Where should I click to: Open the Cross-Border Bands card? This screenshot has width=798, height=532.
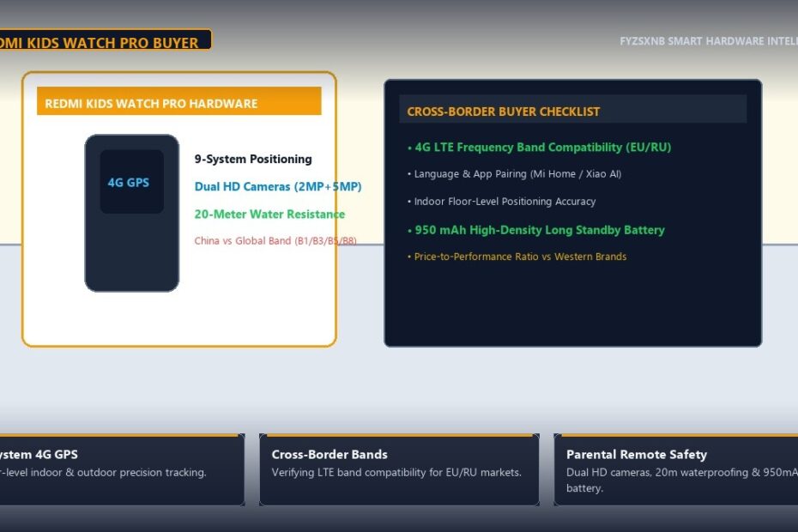click(x=399, y=469)
